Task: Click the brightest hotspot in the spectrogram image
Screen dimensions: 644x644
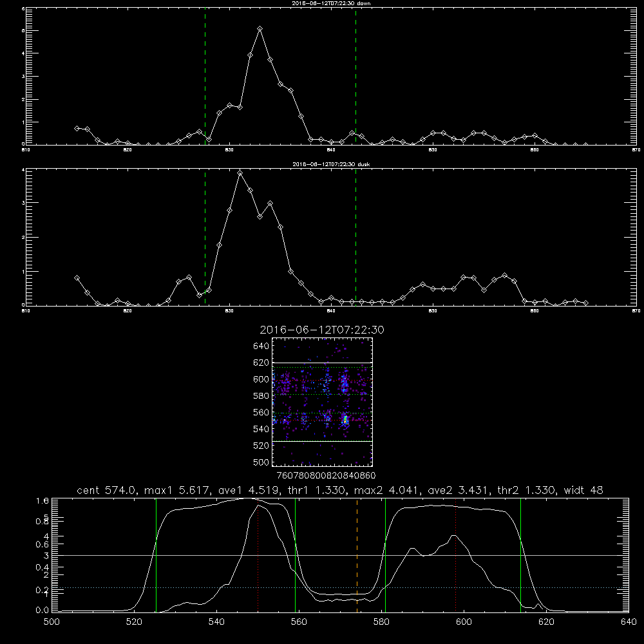Action: click(346, 419)
